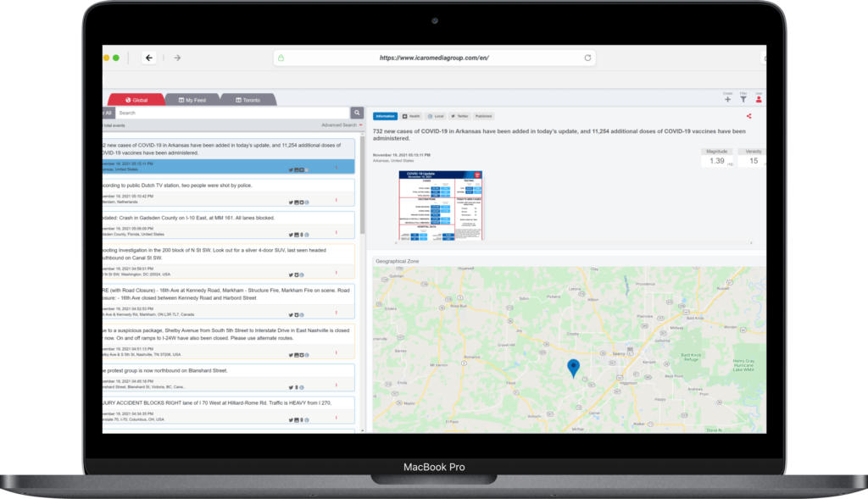The height and width of the screenshot is (499, 868).
Task: Click the search magnifier button
Action: [x=358, y=113]
